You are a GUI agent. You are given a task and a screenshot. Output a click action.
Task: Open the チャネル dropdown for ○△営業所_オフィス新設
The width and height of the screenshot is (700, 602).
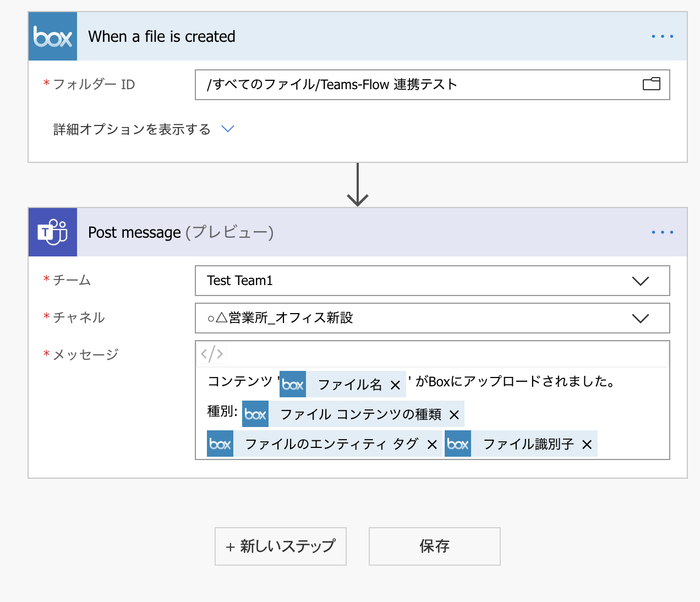tap(640, 318)
